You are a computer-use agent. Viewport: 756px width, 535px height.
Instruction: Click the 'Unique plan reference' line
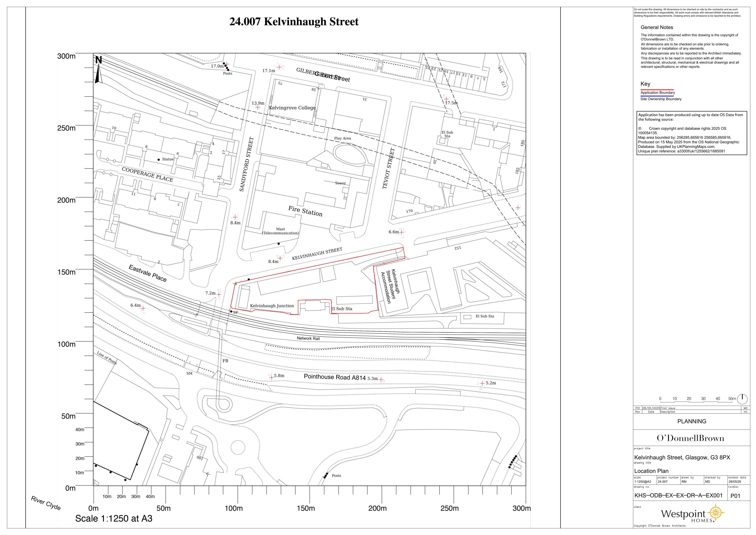[x=682, y=151]
